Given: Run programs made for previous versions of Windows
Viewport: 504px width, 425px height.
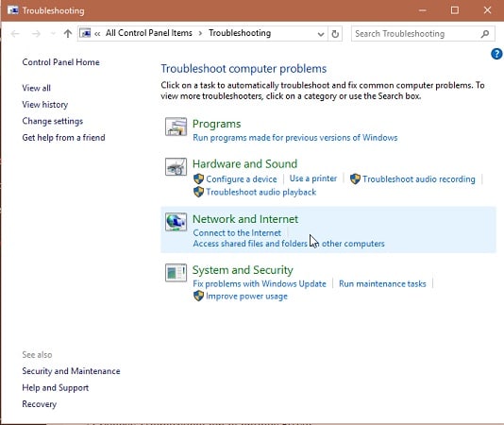Looking at the screenshot, I should 295,138.
